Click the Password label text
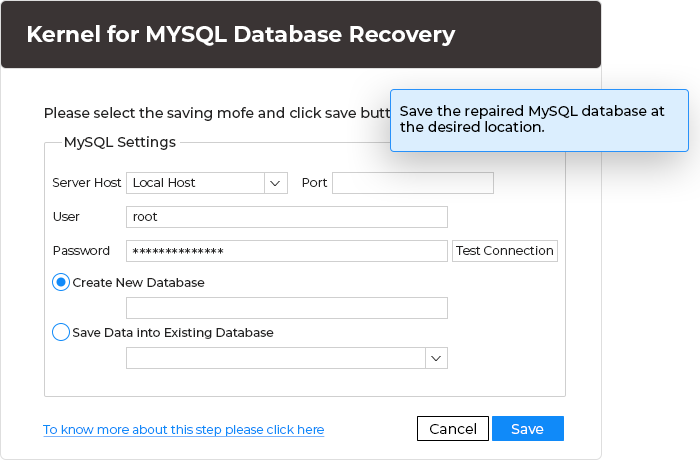The height and width of the screenshot is (460, 700). 81,251
